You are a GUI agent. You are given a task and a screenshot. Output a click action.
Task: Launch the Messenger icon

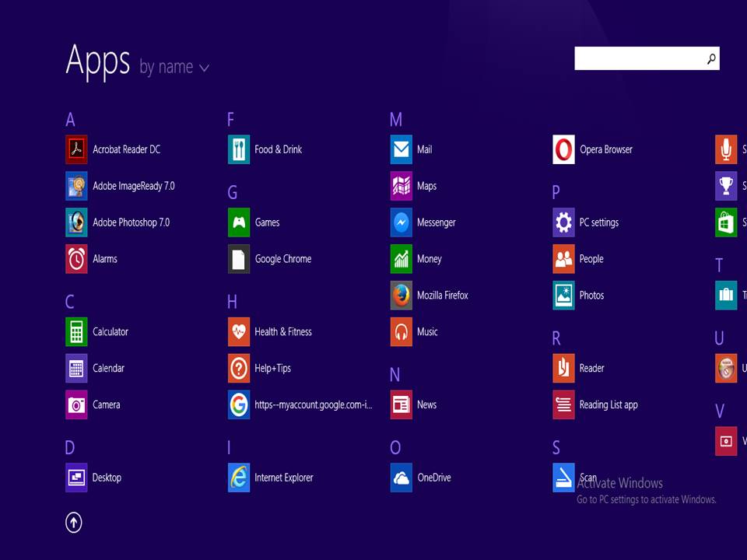point(402,222)
